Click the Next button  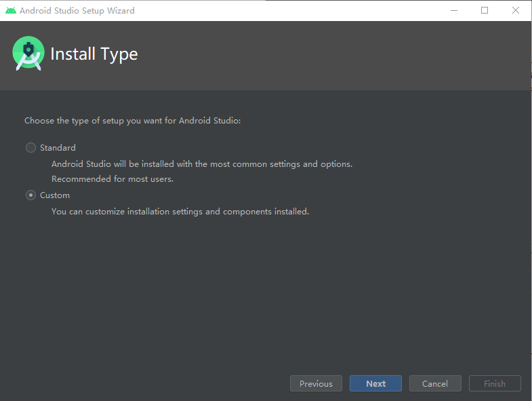click(375, 383)
